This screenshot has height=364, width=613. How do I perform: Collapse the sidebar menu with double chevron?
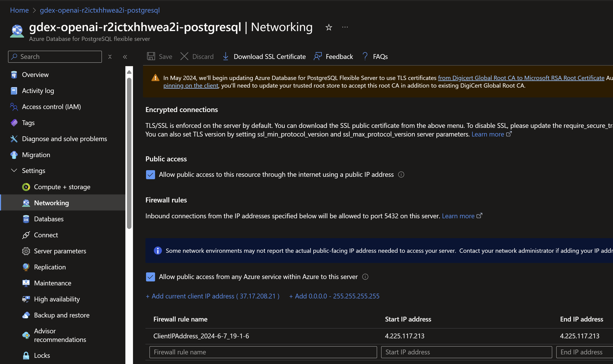(125, 57)
